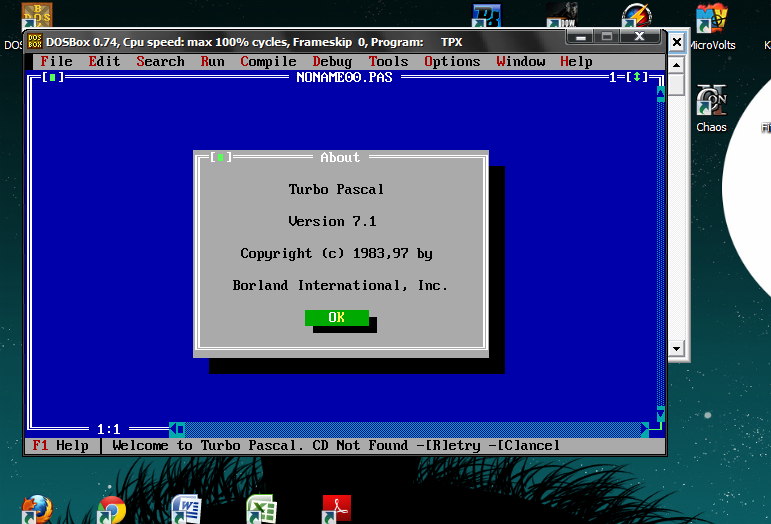Screen dimensions: 771x524
Task: Open the Edit menu
Action: click(x=104, y=61)
